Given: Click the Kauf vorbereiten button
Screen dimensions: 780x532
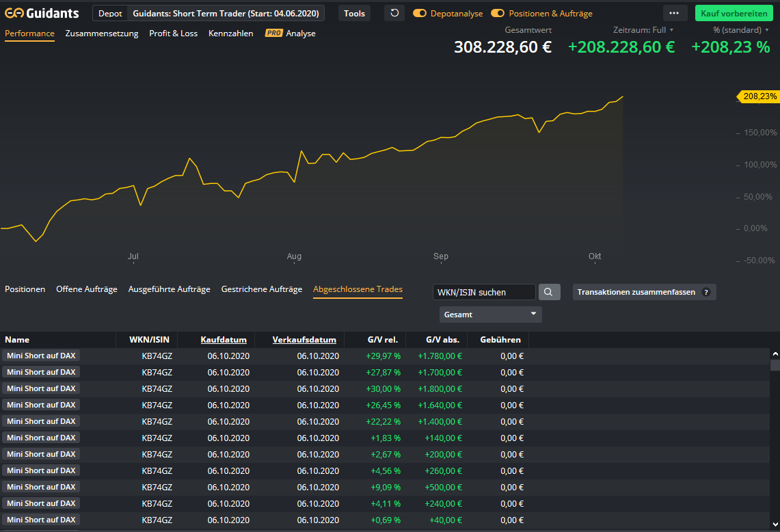Looking at the screenshot, I should pyautogui.click(x=734, y=14).
